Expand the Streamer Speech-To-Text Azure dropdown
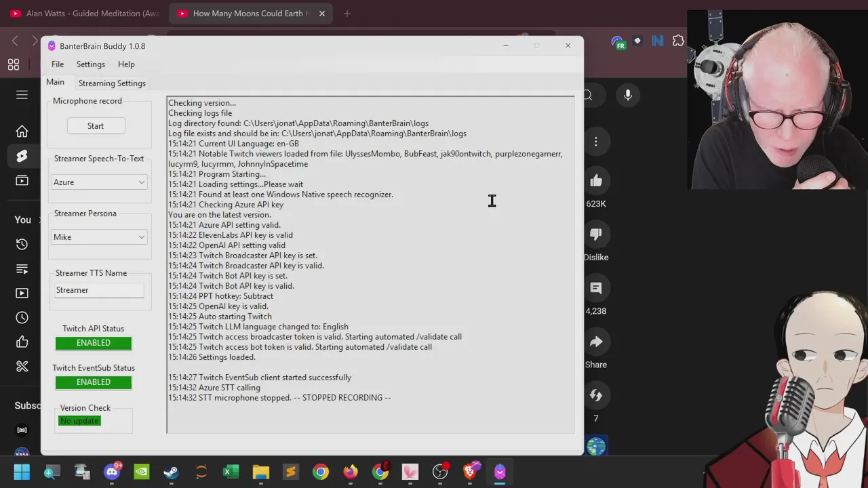 click(x=100, y=182)
